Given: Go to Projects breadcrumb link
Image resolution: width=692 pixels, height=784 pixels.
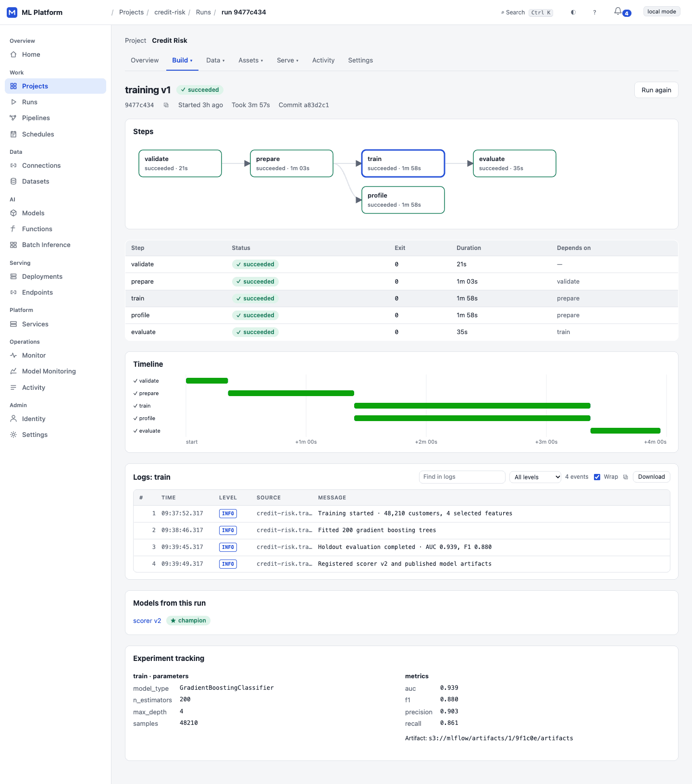Looking at the screenshot, I should click(131, 12).
